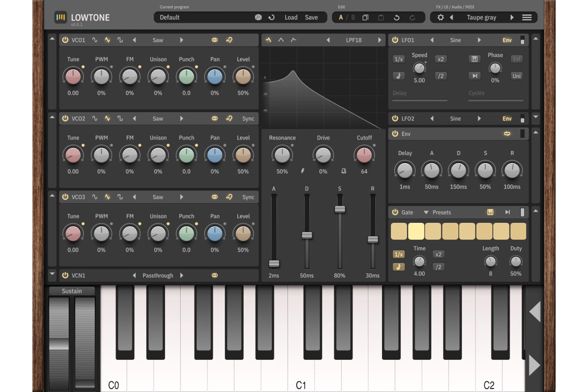The image size is (588, 392).
Task: Toggle Gate section power icon
Action: [x=395, y=212]
